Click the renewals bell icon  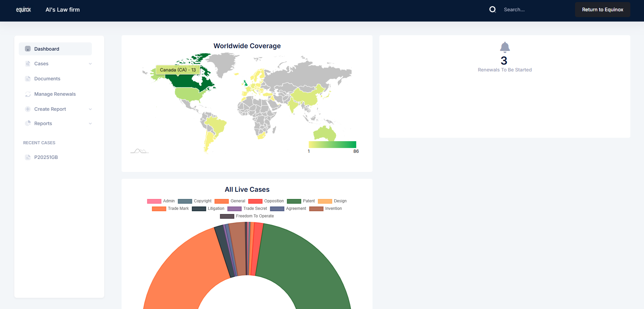tap(505, 47)
